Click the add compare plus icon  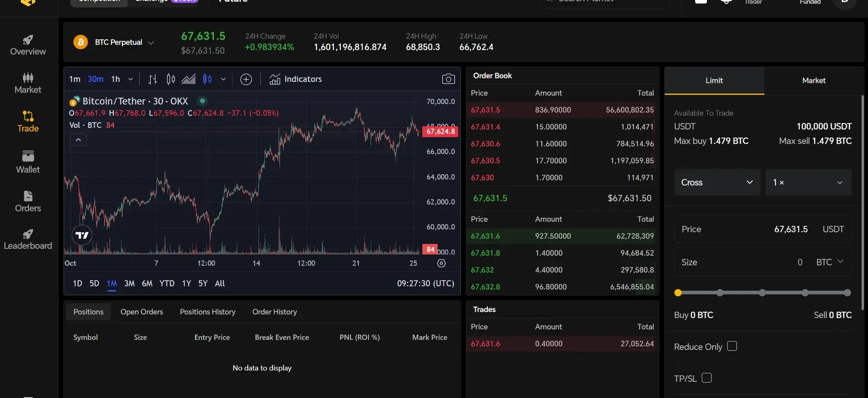(246, 80)
